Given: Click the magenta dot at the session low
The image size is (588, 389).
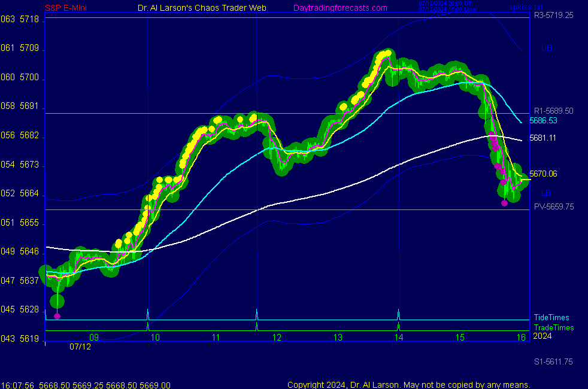Looking at the screenshot, I should [x=57, y=316].
